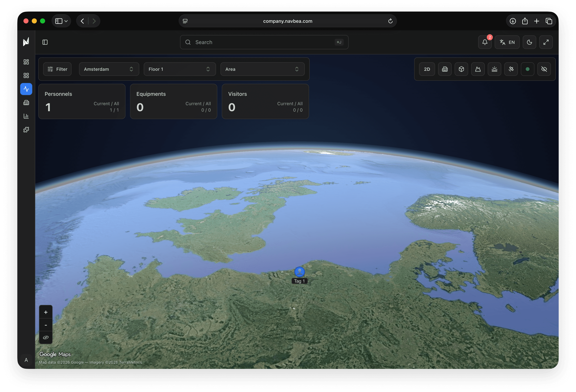This screenshot has height=392, width=576.
Task: Toggle the terrain mountain map icon
Action: 478,69
